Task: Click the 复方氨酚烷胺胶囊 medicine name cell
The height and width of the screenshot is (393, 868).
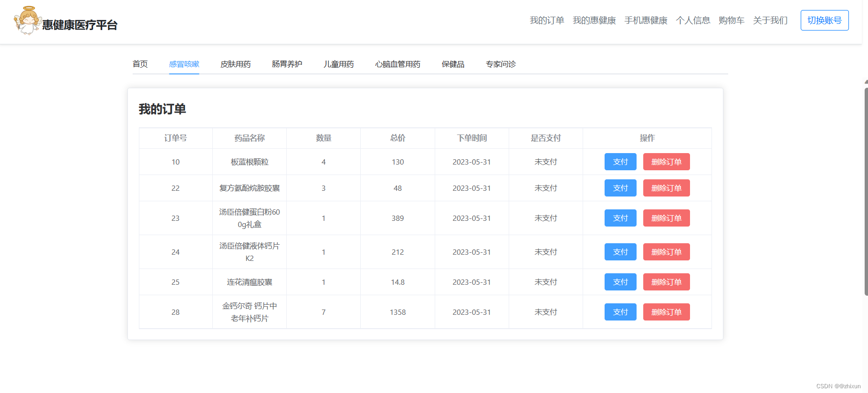Action: pos(250,188)
